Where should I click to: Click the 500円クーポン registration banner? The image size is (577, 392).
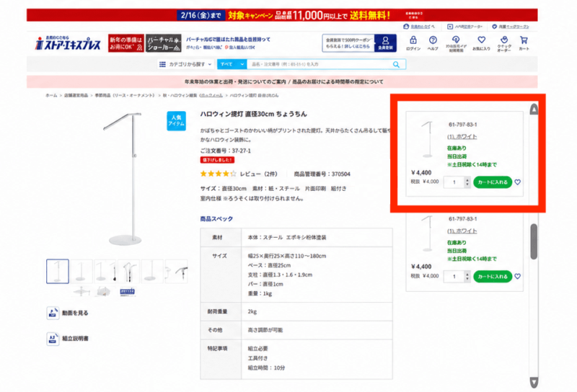[348, 43]
